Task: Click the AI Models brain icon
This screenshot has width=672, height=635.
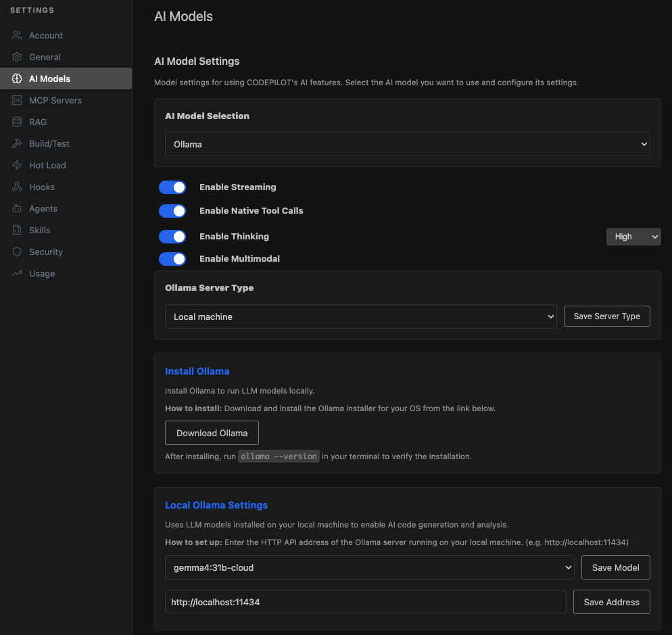Action: (x=17, y=78)
